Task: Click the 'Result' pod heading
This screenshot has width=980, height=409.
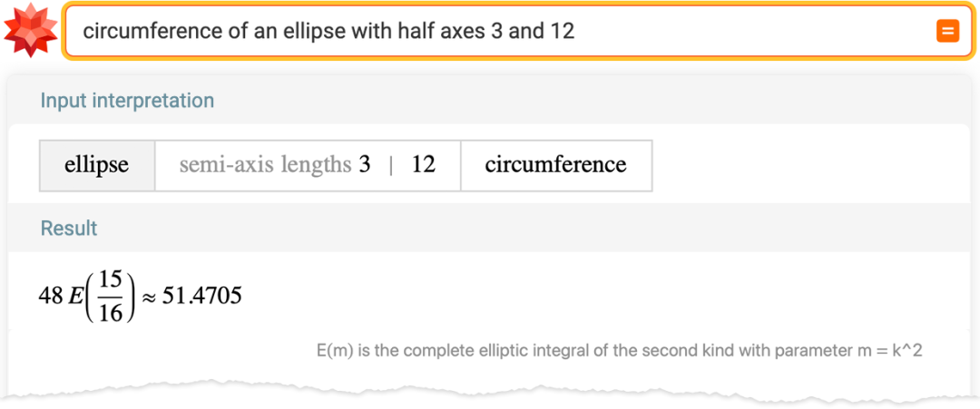Action: (x=69, y=229)
